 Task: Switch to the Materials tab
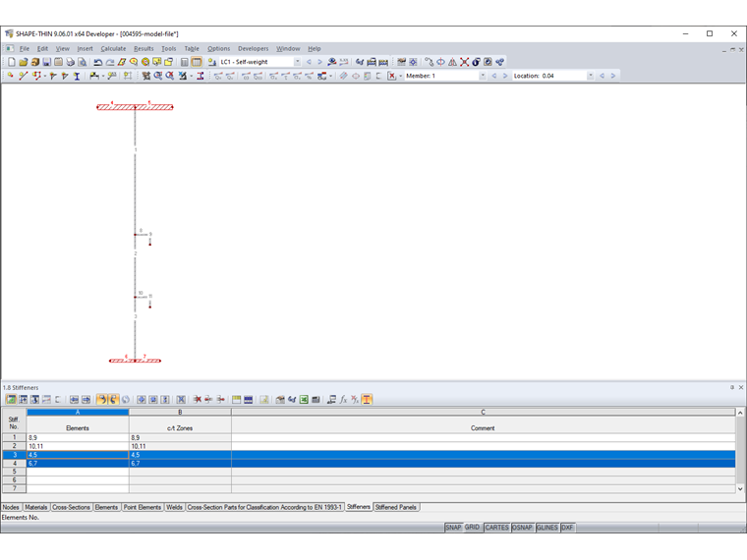coord(36,507)
